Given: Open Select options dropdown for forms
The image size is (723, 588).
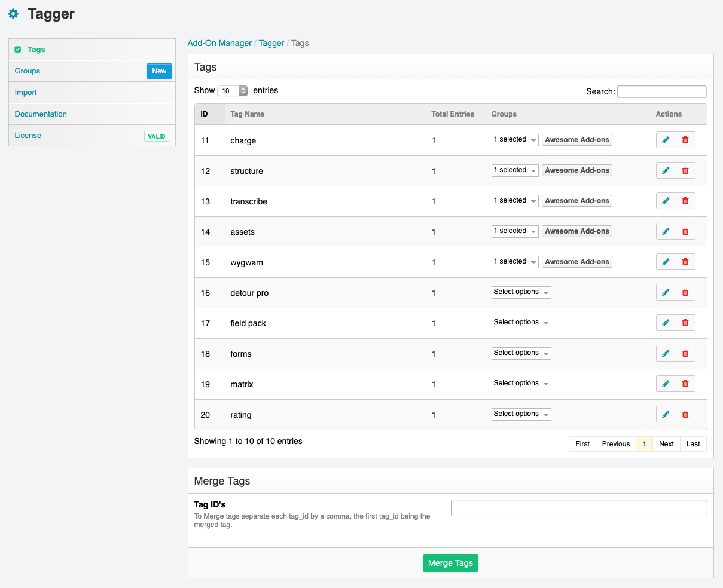Looking at the screenshot, I should click(521, 353).
